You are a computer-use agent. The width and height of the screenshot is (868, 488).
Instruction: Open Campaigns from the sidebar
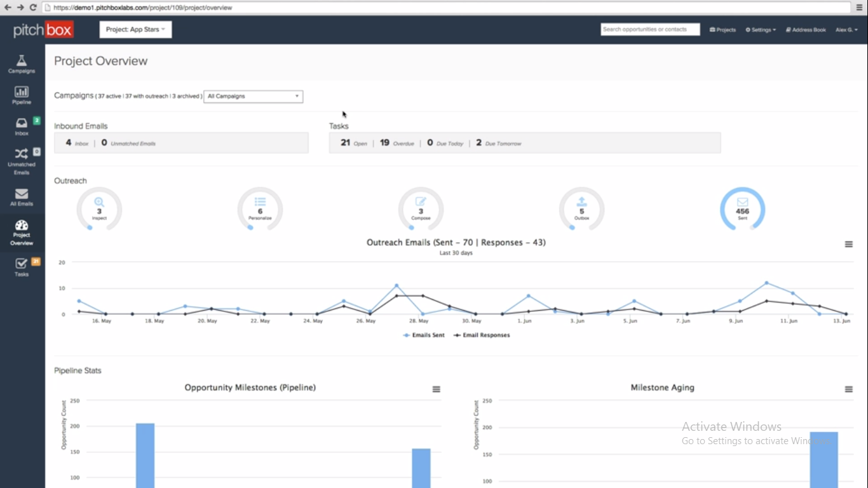(x=22, y=64)
